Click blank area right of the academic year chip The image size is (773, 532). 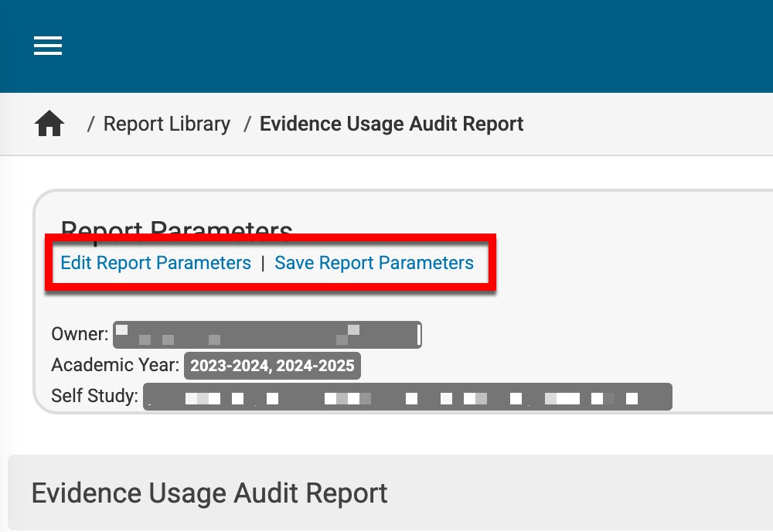click(541, 366)
